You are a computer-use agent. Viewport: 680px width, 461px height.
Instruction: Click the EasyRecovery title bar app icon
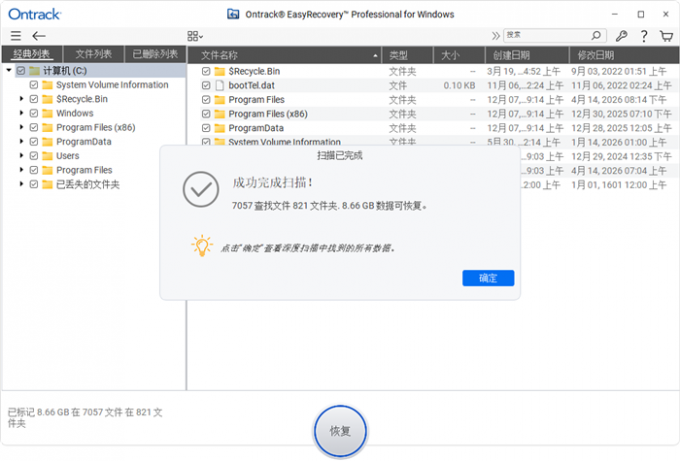pos(233,14)
